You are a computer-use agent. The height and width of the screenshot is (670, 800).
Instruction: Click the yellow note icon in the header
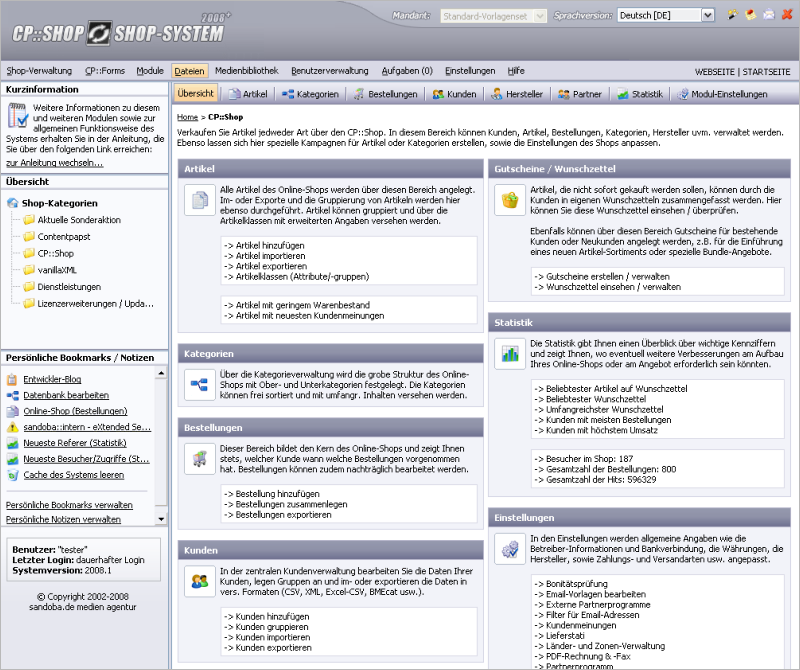[751, 15]
